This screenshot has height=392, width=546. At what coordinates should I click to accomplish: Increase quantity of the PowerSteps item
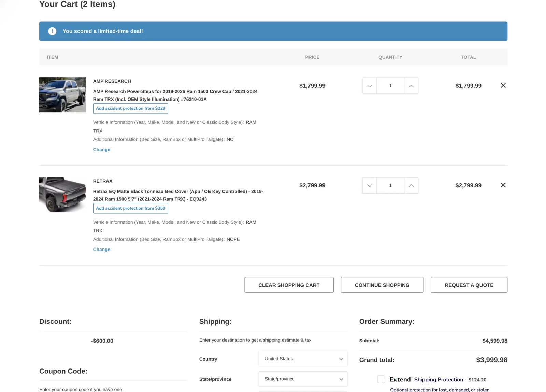pyautogui.click(x=411, y=86)
